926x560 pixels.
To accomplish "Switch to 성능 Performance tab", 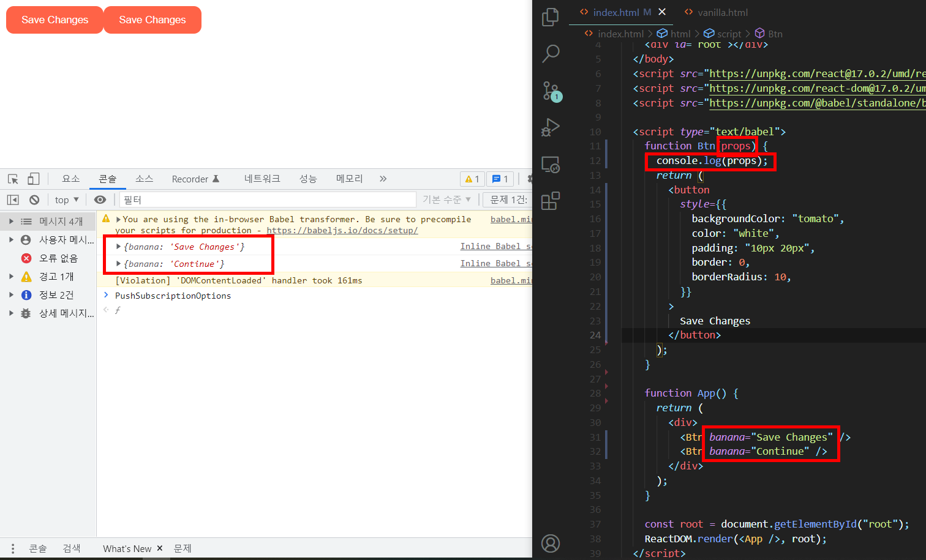I will tap(308, 179).
